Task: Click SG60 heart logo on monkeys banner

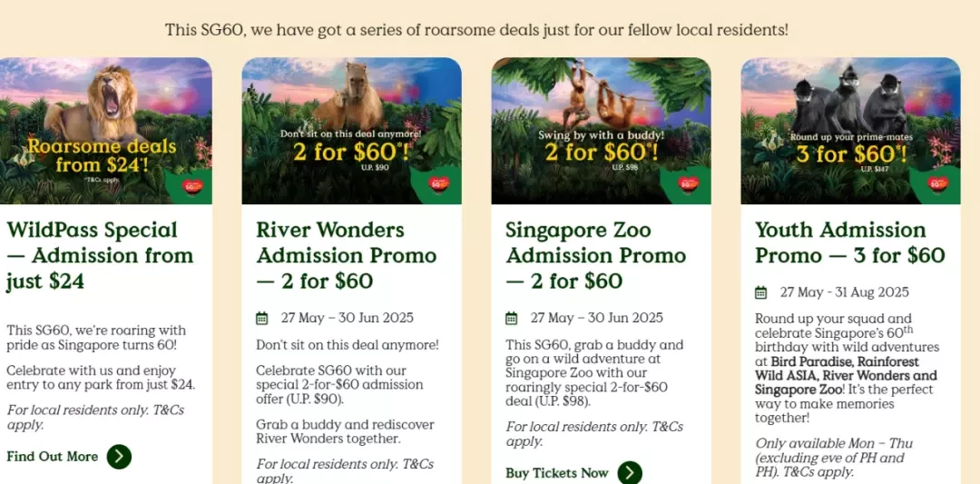Action: [938, 184]
